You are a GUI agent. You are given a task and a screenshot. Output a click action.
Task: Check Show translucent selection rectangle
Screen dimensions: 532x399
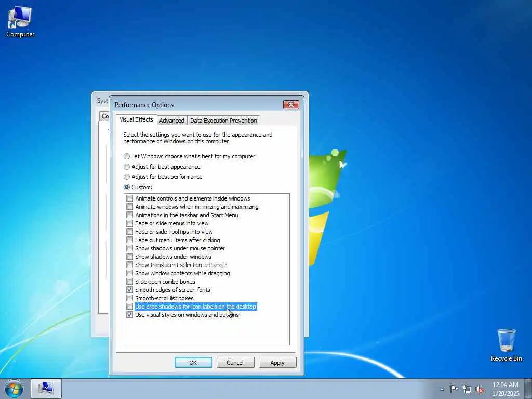(x=129, y=265)
